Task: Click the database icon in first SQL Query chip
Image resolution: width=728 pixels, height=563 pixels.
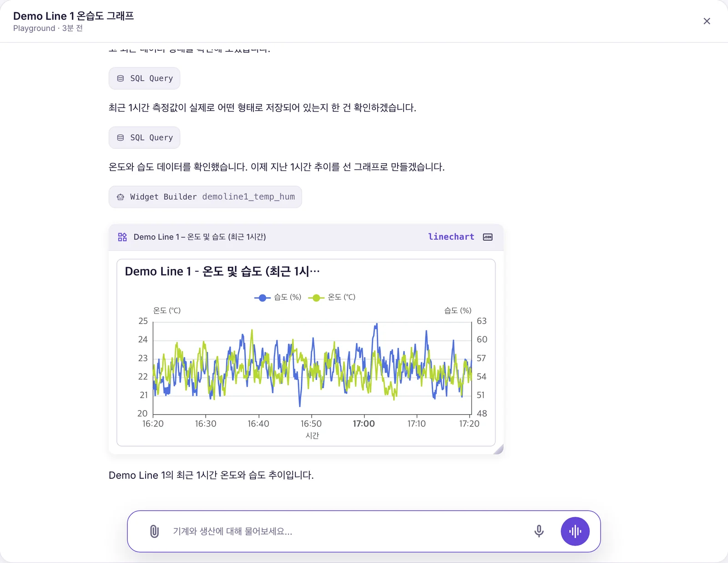Action: 121,78
